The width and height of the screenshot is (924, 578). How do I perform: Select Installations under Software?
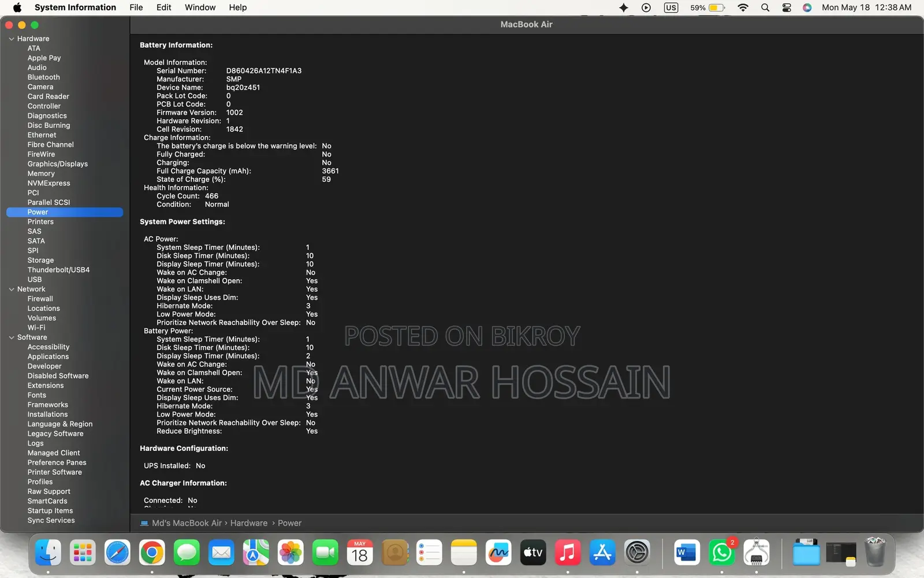[x=47, y=414]
